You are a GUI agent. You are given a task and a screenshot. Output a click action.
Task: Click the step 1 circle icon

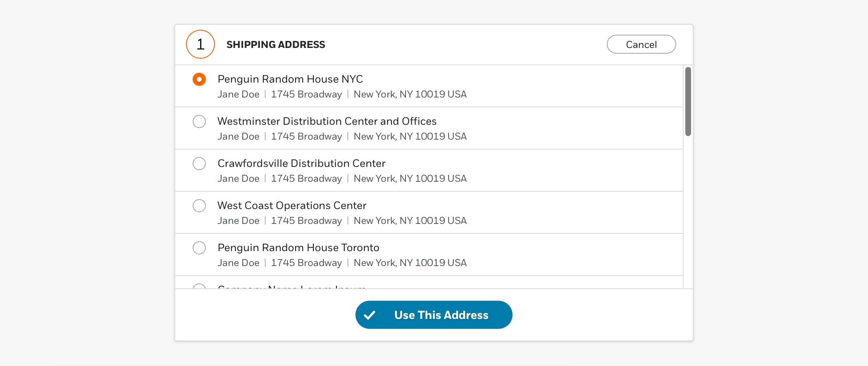coord(200,44)
